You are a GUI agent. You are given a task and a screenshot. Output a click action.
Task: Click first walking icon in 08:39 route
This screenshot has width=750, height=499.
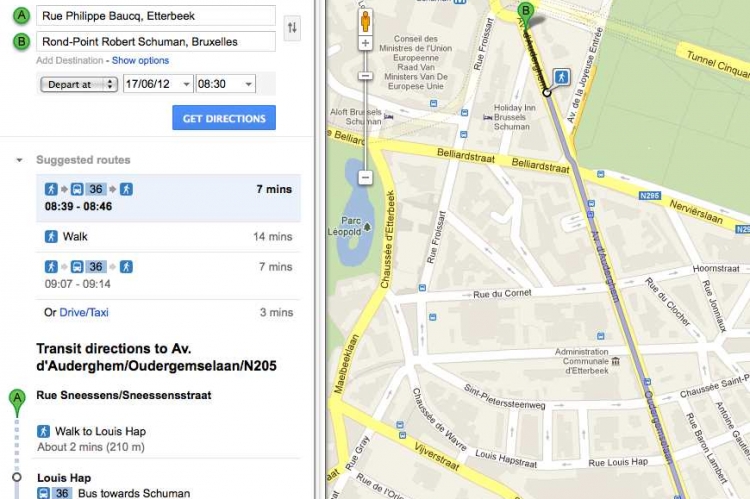point(51,189)
